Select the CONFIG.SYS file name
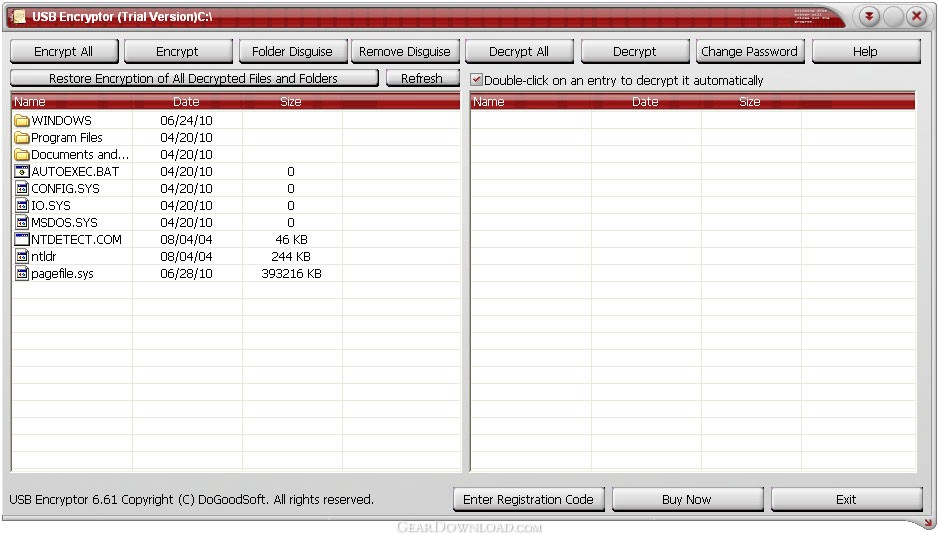The height and width of the screenshot is (535, 939). 66,189
